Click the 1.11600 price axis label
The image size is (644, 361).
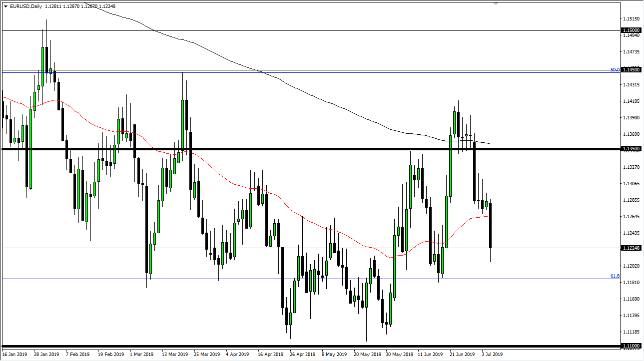pos(631,299)
